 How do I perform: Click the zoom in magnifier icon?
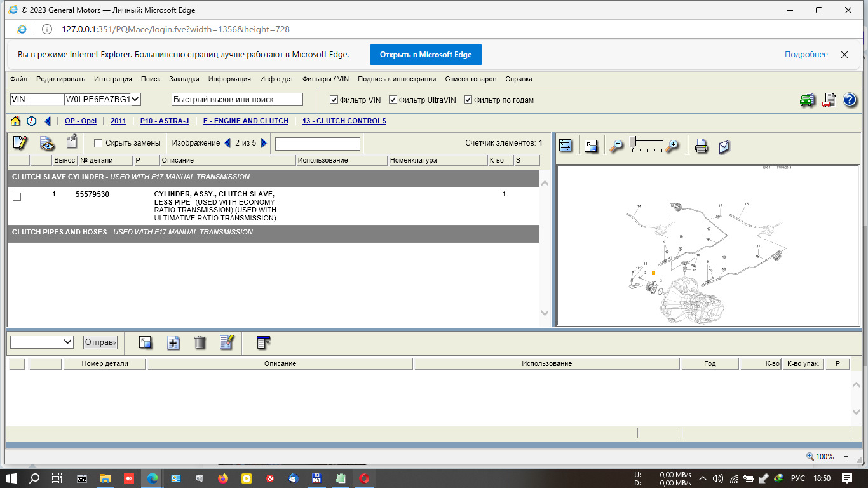pos(672,146)
